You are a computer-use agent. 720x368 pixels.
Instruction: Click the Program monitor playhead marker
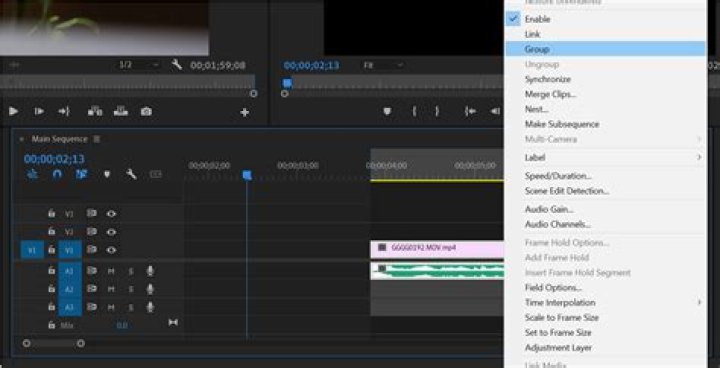tap(287, 83)
